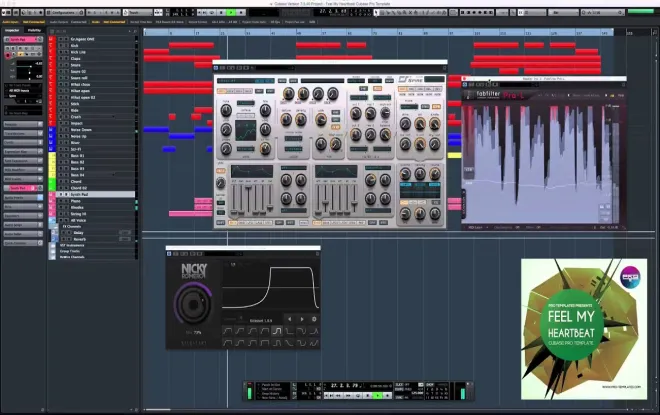
Task: Collapse the FX Channels folder
Action: (x=54, y=227)
